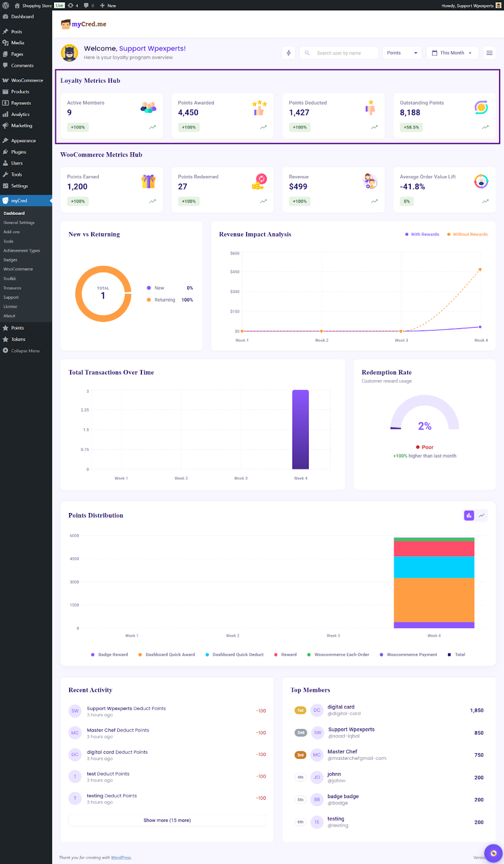Click the myCred.me logo
Image resolution: width=504 pixels, height=864 pixels.
coord(84,24)
